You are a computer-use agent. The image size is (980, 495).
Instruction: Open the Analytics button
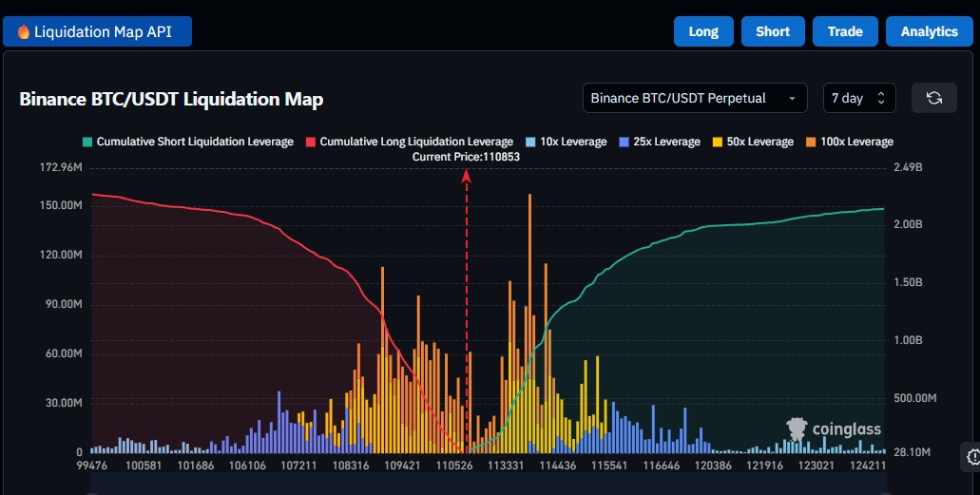click(929, 31)
